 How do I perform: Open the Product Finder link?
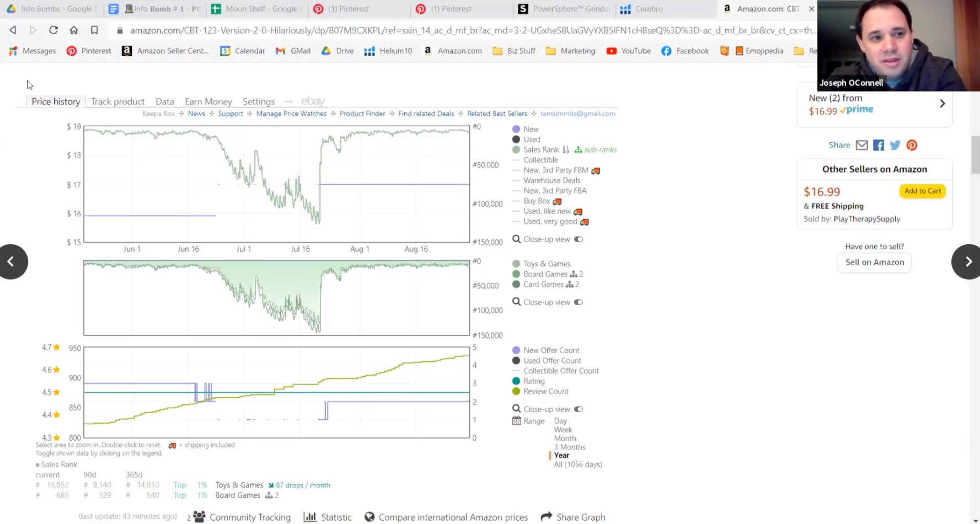(x=362, y=114)
